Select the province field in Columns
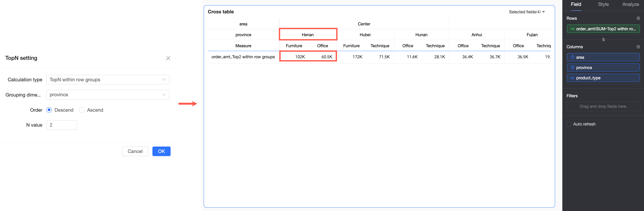This screenshot has height=211, width=644. click(603, 68)
